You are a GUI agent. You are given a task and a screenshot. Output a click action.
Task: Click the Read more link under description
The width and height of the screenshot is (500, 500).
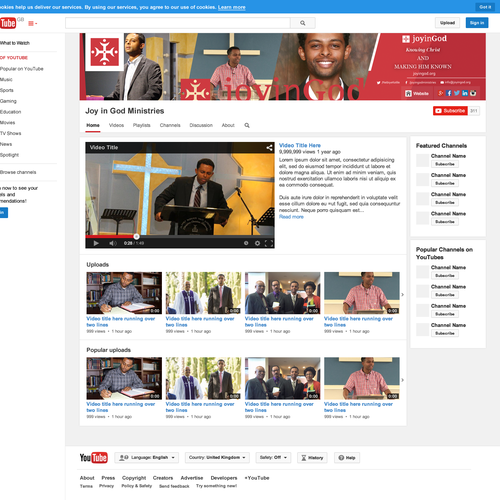click(x=291, y=217)
